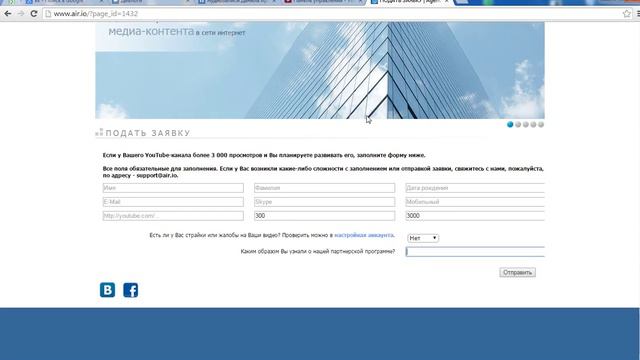Click the Мобильный phone input field
The image size is (640, 360).
475,202
